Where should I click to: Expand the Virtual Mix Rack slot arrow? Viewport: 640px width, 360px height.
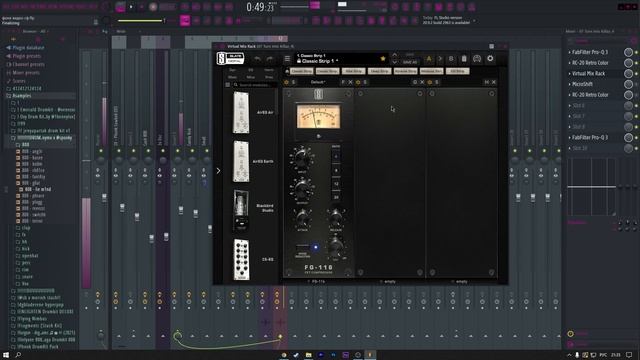coord(569,73)
